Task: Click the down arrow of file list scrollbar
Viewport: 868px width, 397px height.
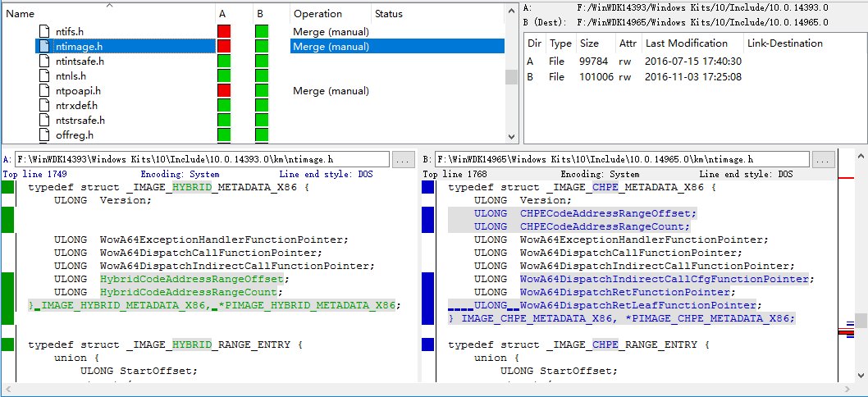Action: click(511, 136)
